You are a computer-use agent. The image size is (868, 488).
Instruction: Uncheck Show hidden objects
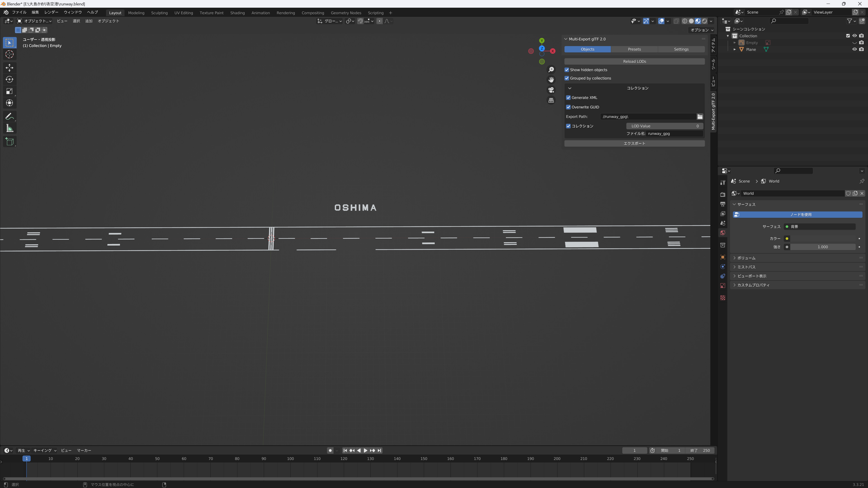click(x=567, y=70)
